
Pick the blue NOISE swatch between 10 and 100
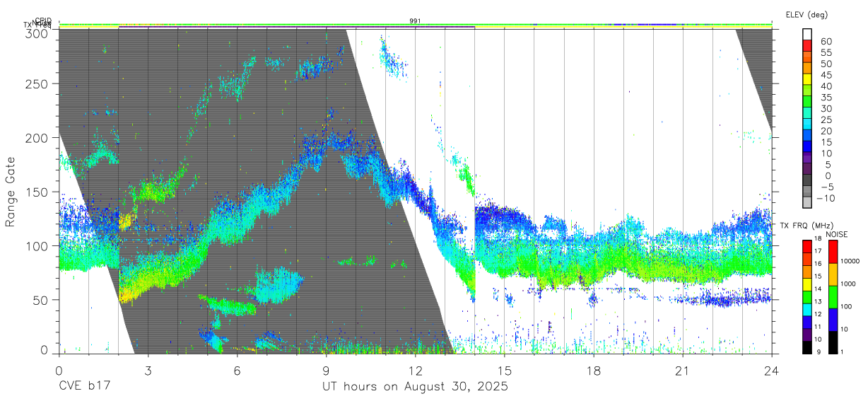[833, 319]
